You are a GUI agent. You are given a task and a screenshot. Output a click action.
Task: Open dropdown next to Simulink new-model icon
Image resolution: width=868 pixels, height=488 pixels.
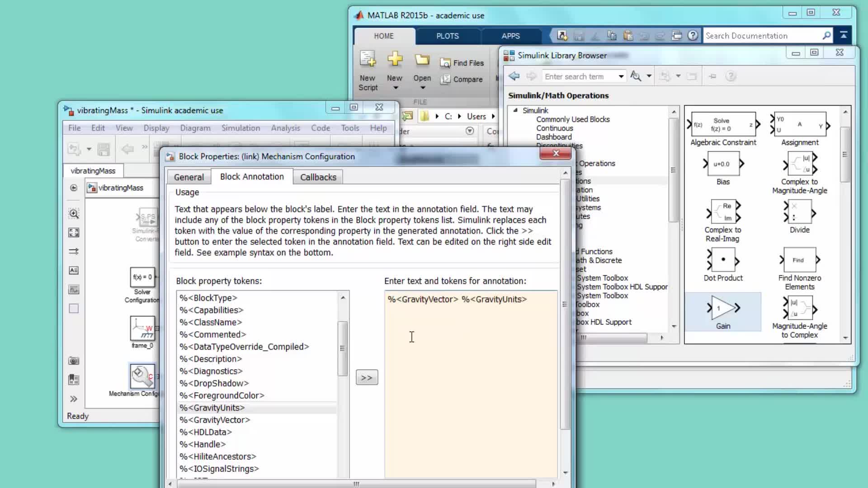(89, 149)
